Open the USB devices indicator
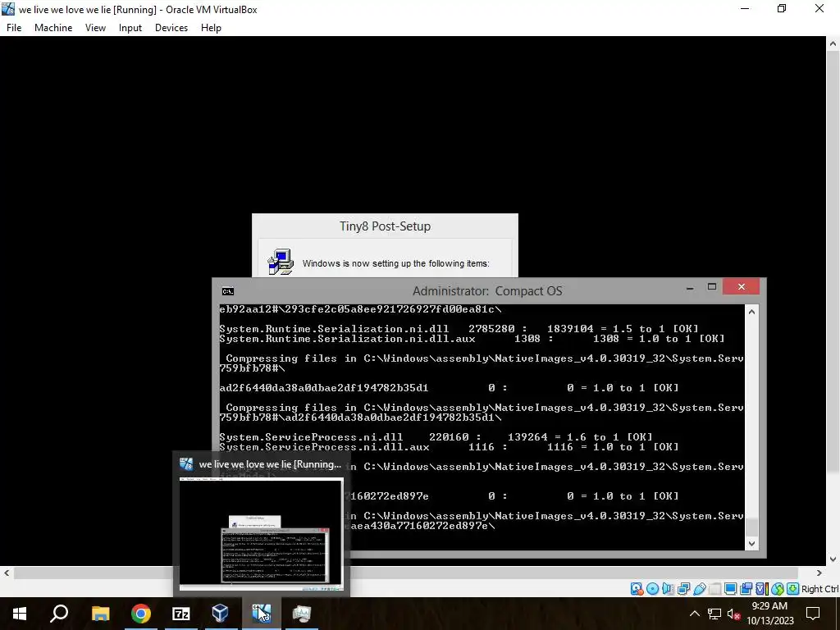This screenshot has width=840, height=630. point(699,589)
